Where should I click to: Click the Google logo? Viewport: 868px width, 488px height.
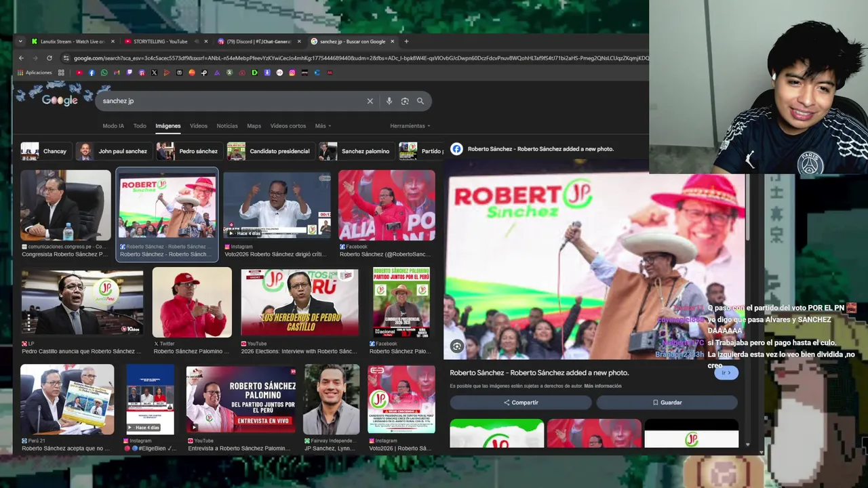click(x=60, y=100)
